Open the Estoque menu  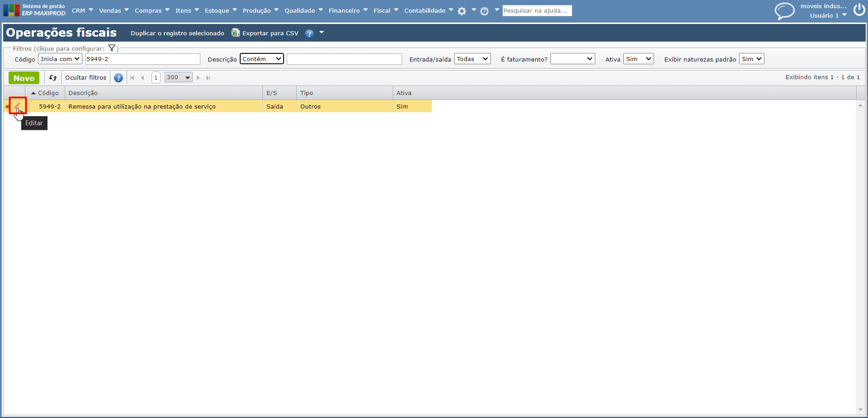(221, 10)
